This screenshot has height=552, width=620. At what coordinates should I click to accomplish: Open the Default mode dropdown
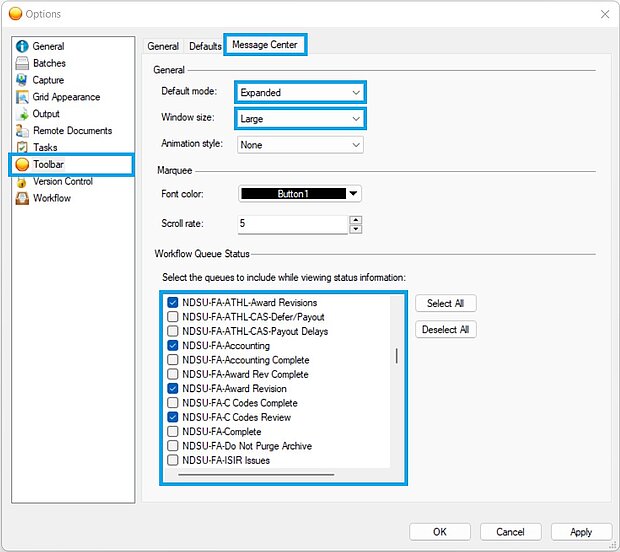tap(300, 93)
